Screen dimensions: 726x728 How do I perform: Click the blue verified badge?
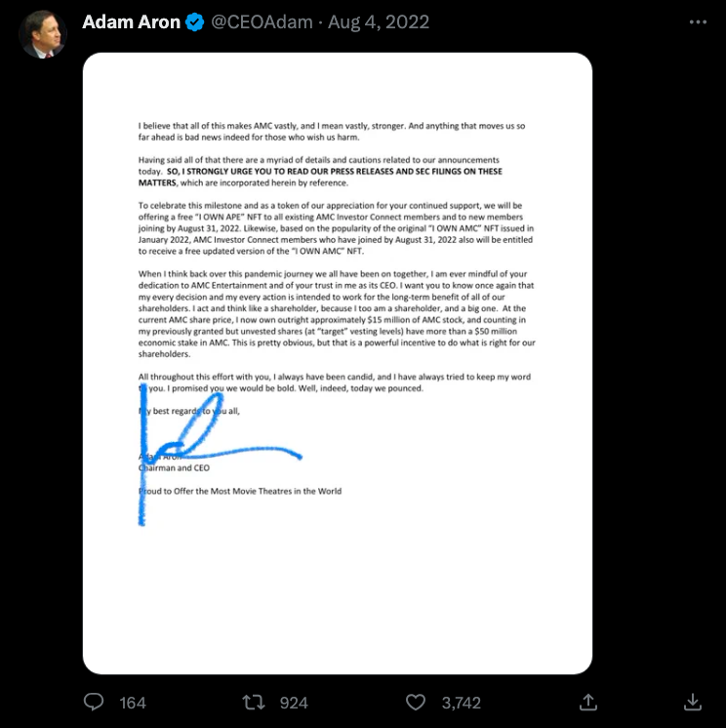(x=194, y=22)
